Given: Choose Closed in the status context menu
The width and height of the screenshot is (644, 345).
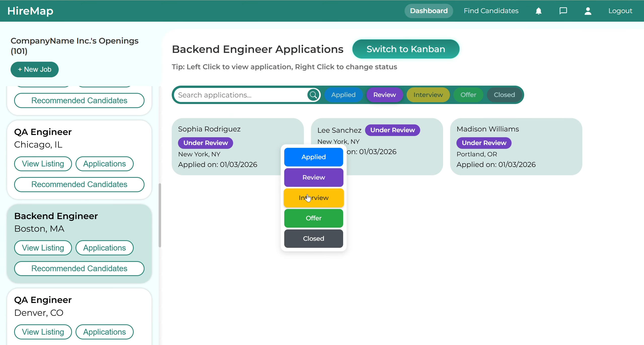Looking at the screenshot, I should click(314, 239).
